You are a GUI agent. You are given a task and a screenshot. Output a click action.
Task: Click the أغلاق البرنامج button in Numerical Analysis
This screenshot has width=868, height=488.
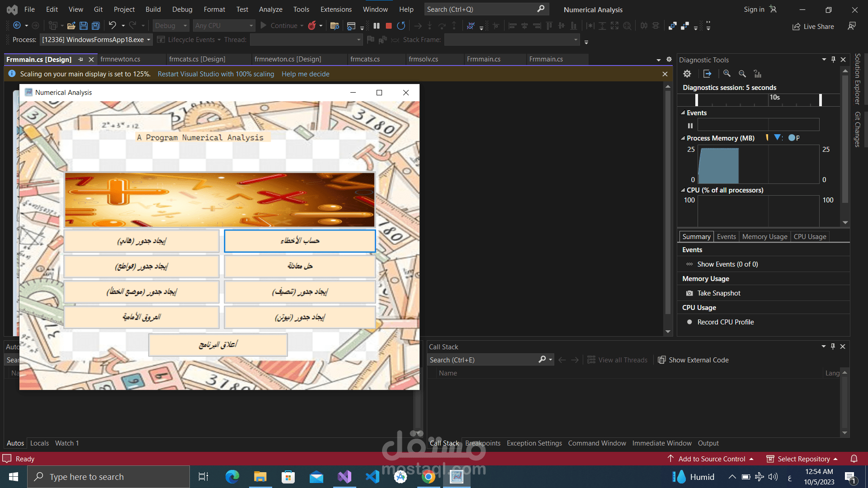[218, 345]
